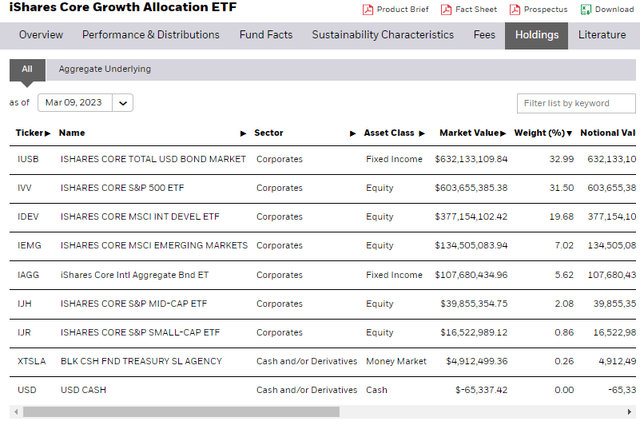The image size is (640, 421).
Task: Open the Prospectus PDF icon
Action: click(x=515, y=9)
